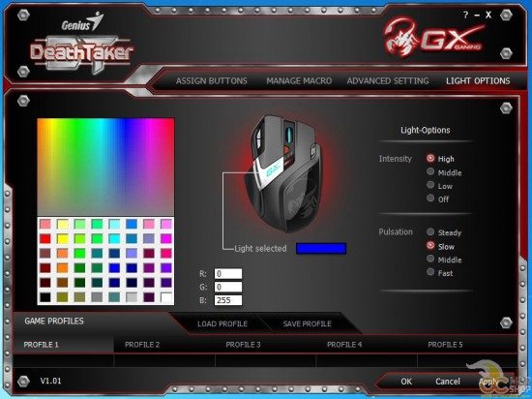Choose the black color swatch
Screen dimensions: 532x399
click(45, 297)
